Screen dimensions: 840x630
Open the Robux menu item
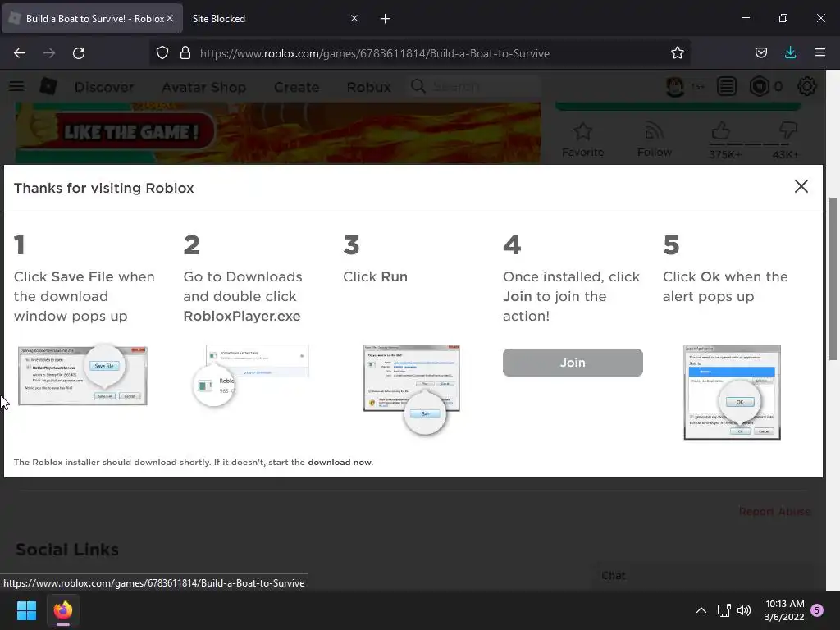pyautogui.click(x=368, y=87)
